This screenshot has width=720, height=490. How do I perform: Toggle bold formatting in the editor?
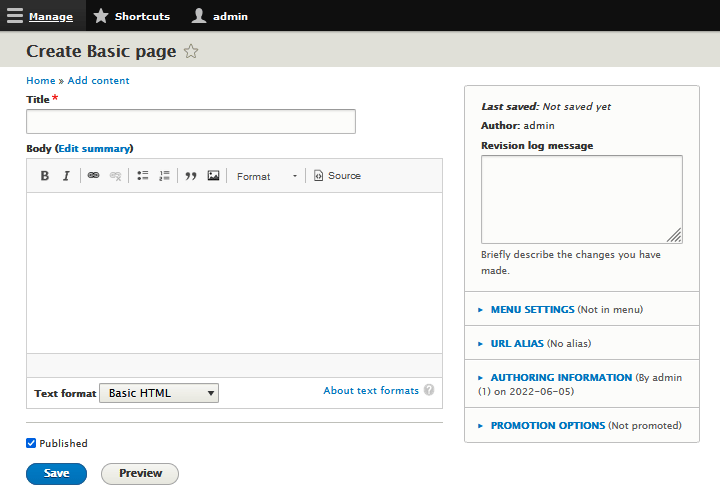click(x=45, y=176)
